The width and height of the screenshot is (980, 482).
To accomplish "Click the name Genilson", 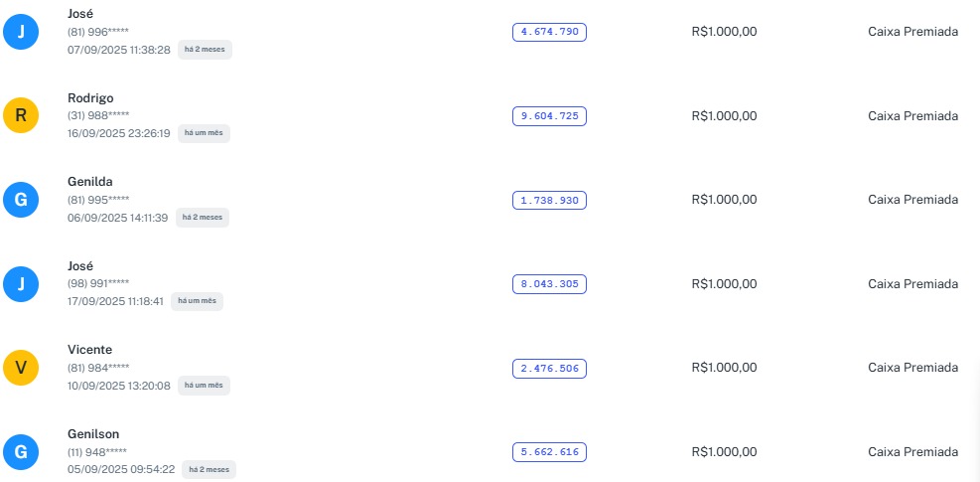I will click(x=92, y=434).
